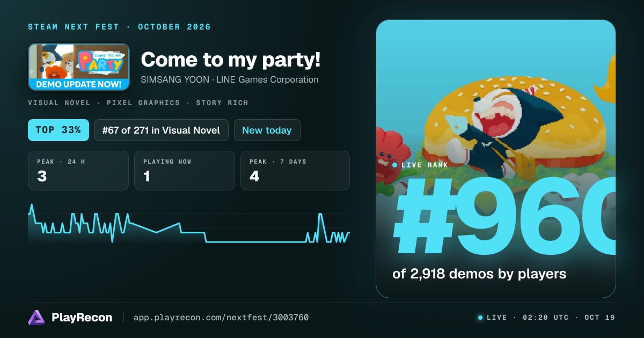Click the PlayRecon triangle logo icon
This screenshot has width=644, height=338.
coord(36,318)
